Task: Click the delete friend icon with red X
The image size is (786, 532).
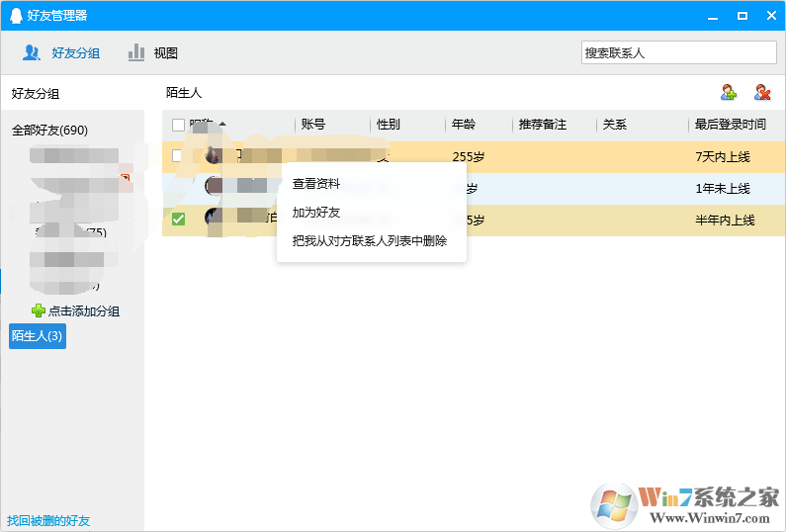Action: coord(762,93)
